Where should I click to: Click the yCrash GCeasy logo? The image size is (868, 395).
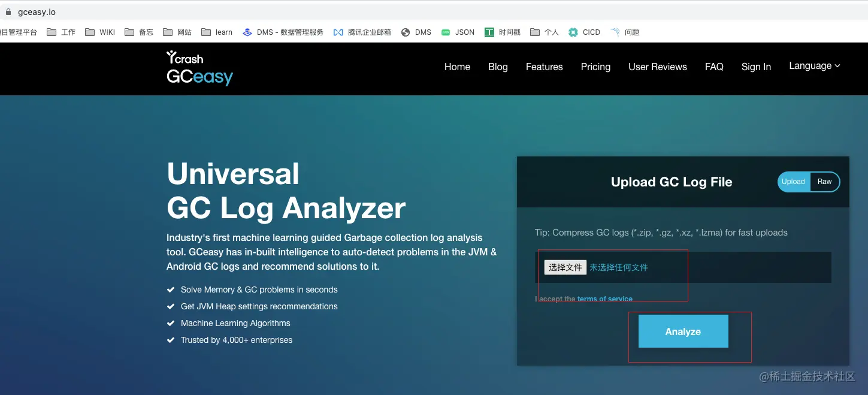199,68
